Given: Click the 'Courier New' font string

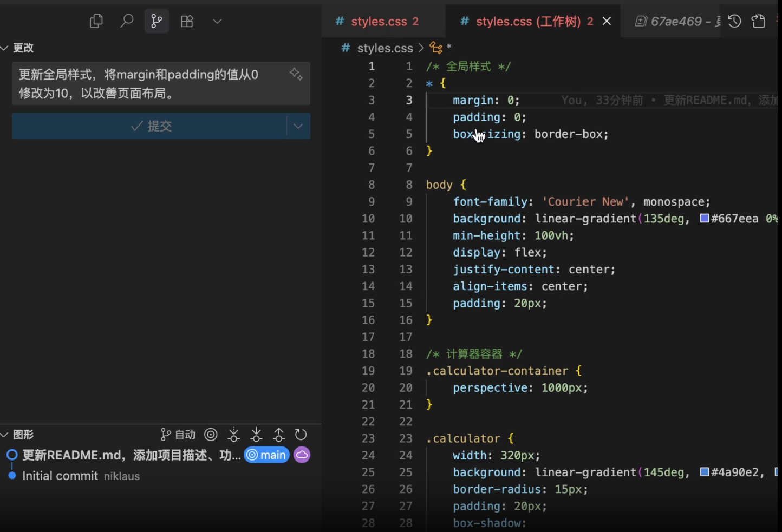Looking at the screenshot, I should 585,201.
